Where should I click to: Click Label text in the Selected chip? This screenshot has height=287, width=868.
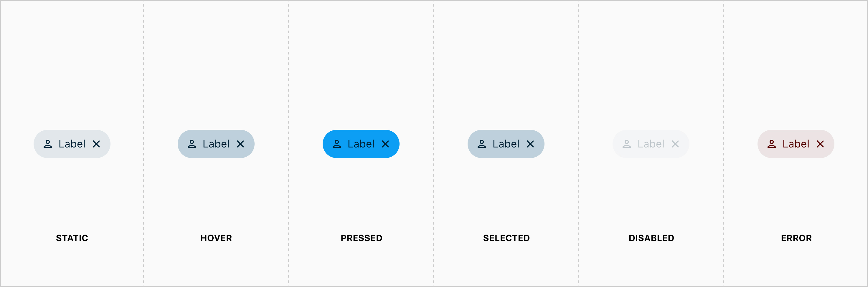(x=506, y=144)
